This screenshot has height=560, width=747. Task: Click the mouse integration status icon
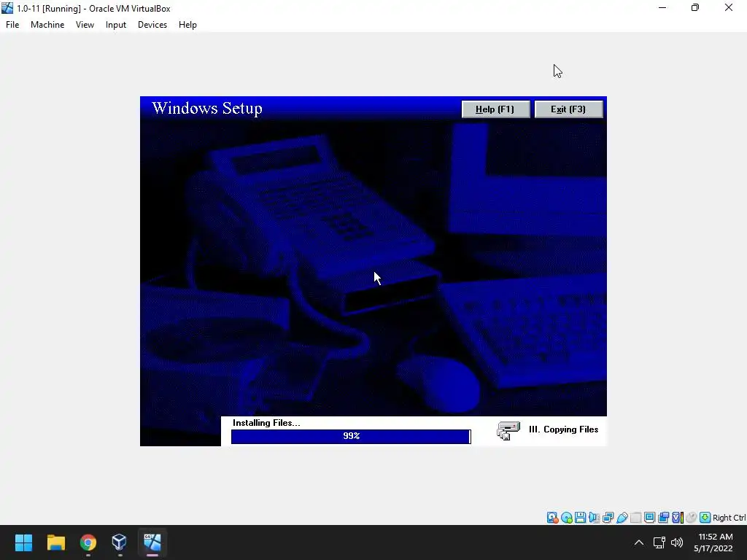(692, 518)
